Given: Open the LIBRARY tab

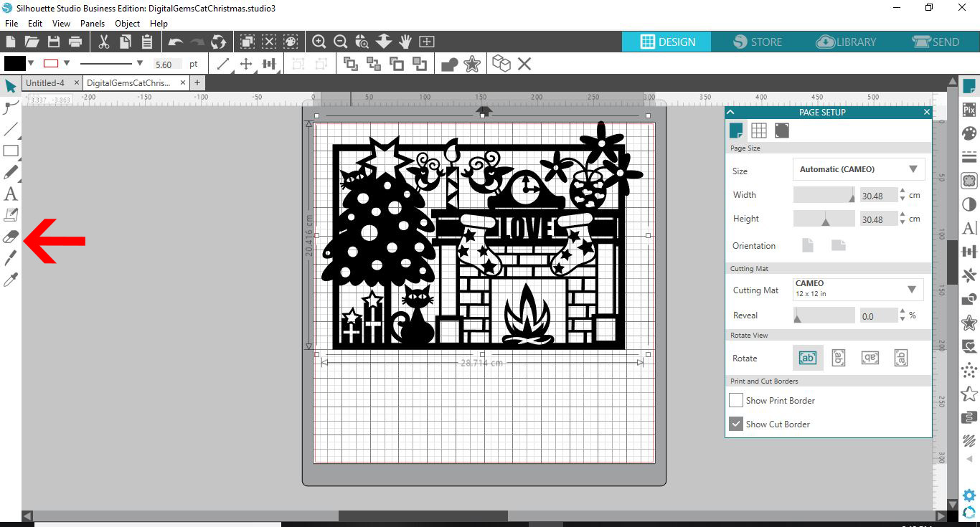Looking at the screenshot, I should (847, 42).
